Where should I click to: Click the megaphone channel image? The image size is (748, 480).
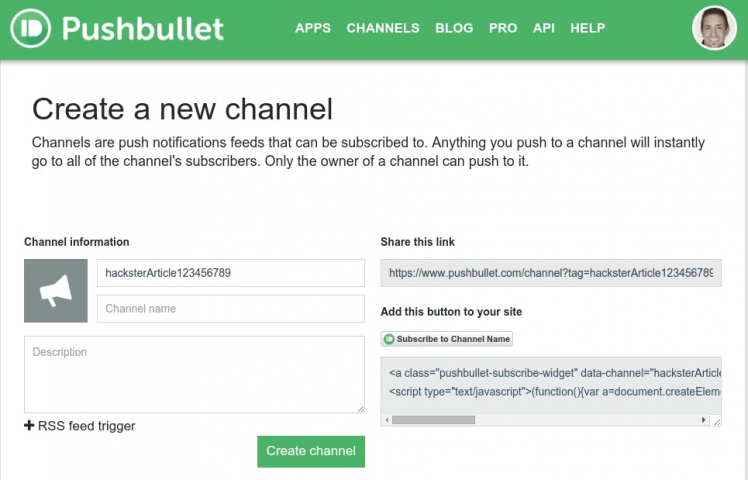(56, 291)
